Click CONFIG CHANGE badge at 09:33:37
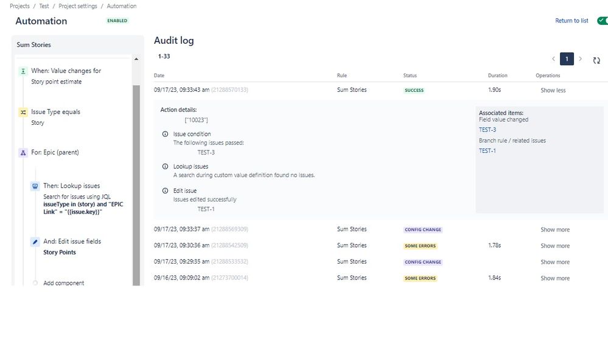The height and width of the screenshot is (364, 608). (423, 229)
